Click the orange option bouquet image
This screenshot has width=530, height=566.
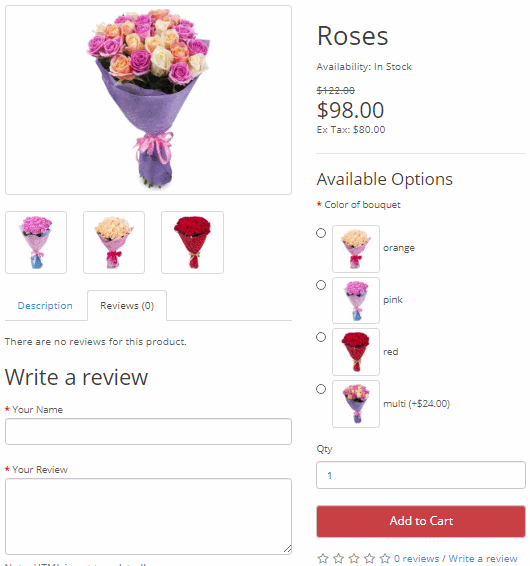click(x=356, y=249)
